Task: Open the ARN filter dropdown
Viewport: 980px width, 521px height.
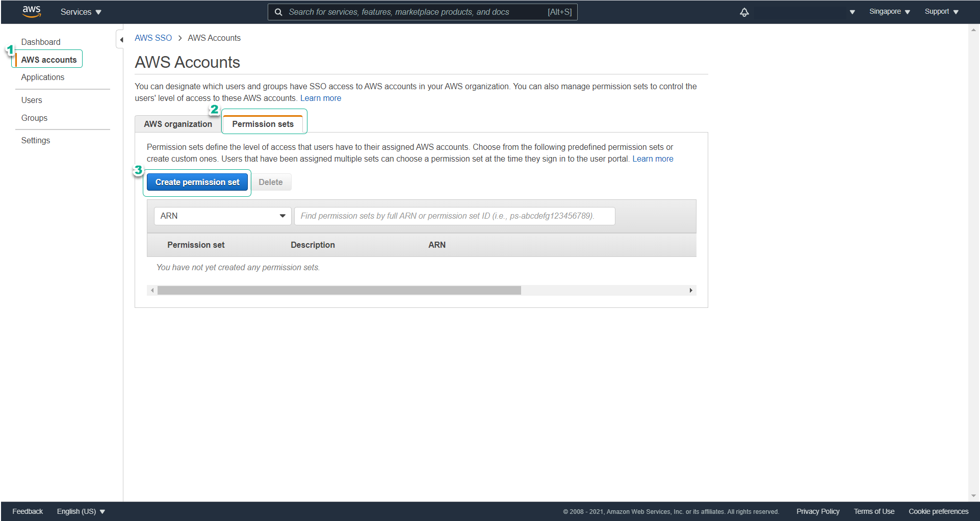Action: [222, 216]
